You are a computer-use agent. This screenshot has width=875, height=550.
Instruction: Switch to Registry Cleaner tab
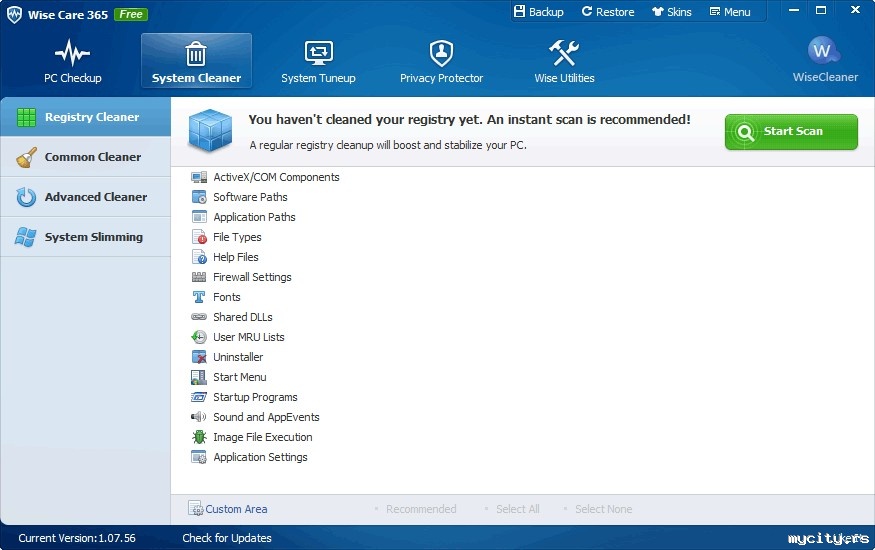[85, 117]
